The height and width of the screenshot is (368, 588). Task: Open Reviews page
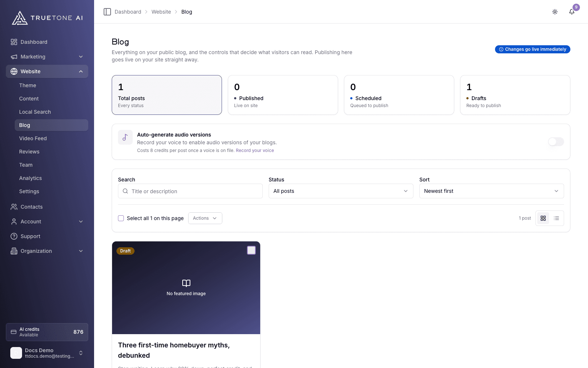coord(51,152)
